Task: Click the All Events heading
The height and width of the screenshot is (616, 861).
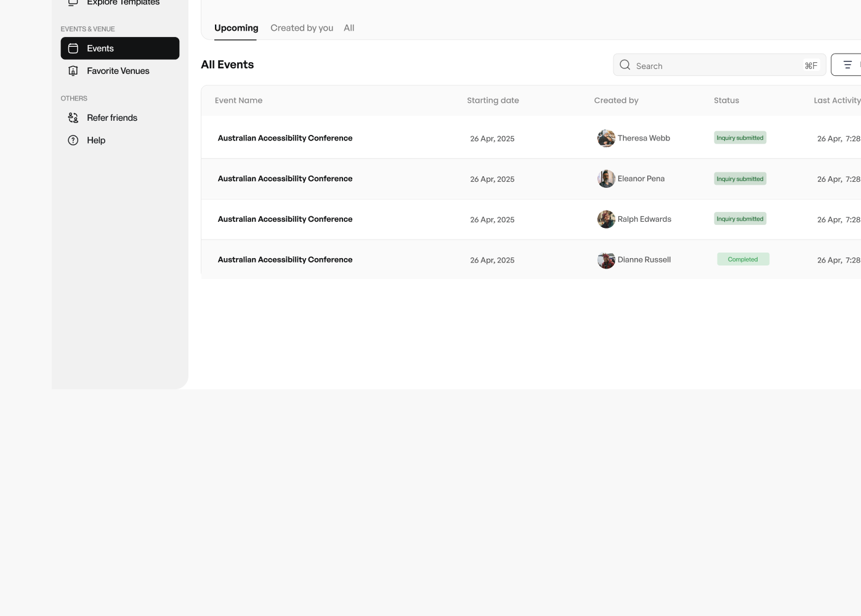Action: pyautogui.click(x=227, y=65)
